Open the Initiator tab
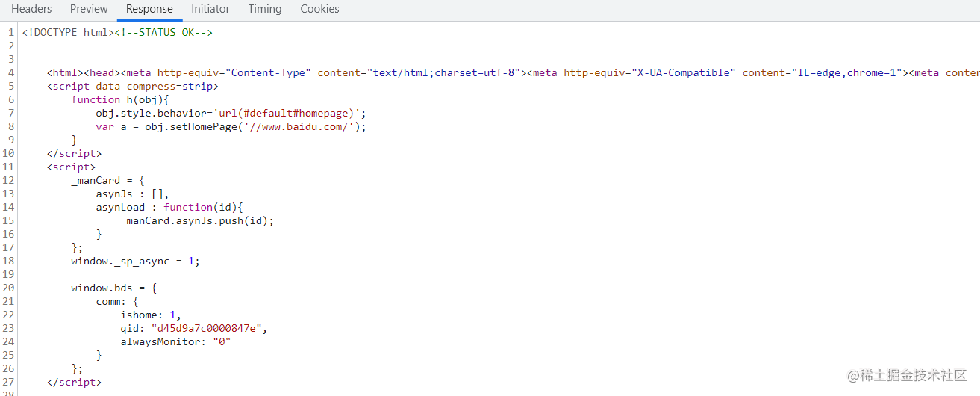Image resolution: width=980 pixels, height=396 pixels. point(210,10)
